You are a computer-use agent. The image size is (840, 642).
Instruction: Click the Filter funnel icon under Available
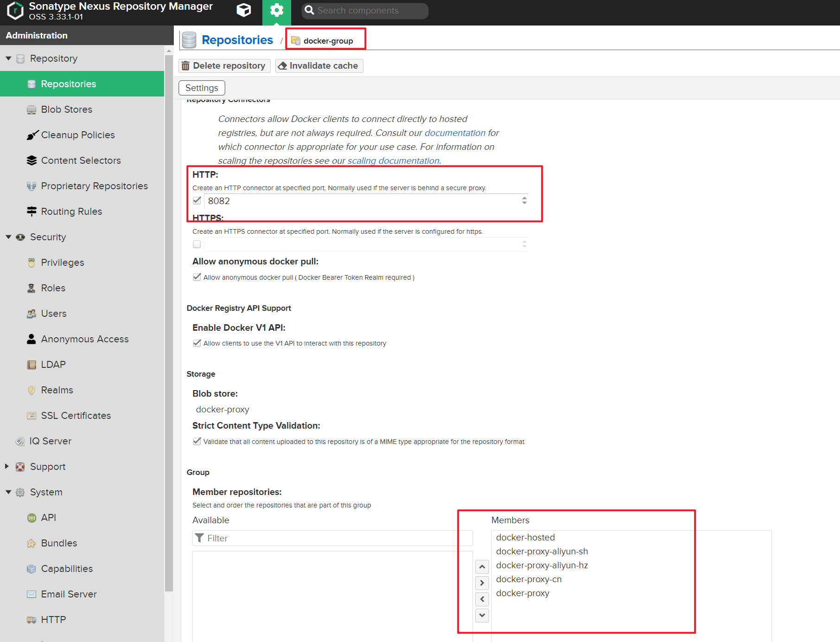click(x=199, y=538)
